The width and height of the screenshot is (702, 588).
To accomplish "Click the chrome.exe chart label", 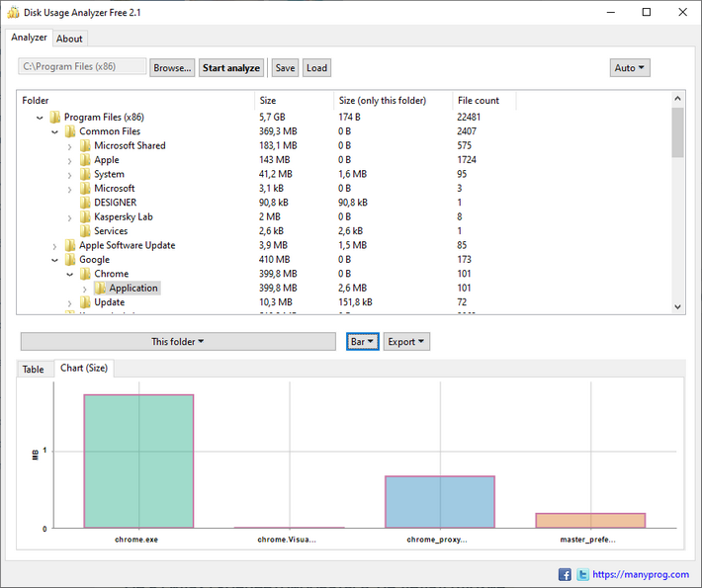I will [136, 540].
